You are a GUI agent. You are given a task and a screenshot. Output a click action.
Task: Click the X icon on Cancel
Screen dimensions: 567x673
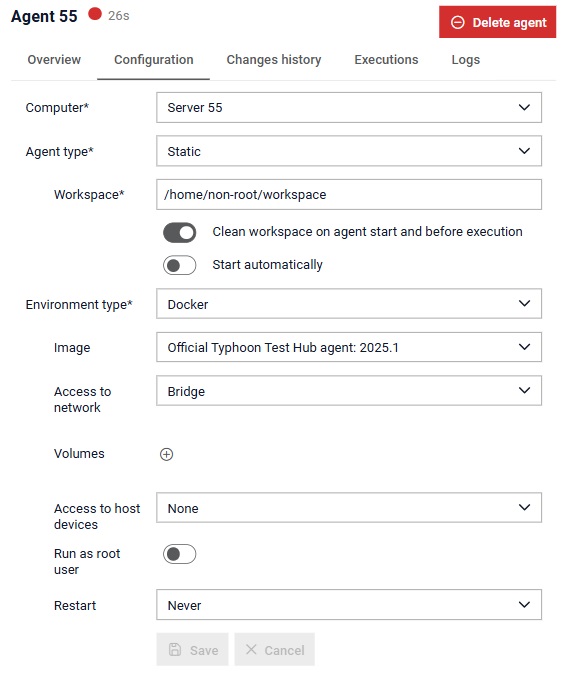click(251, 649)
